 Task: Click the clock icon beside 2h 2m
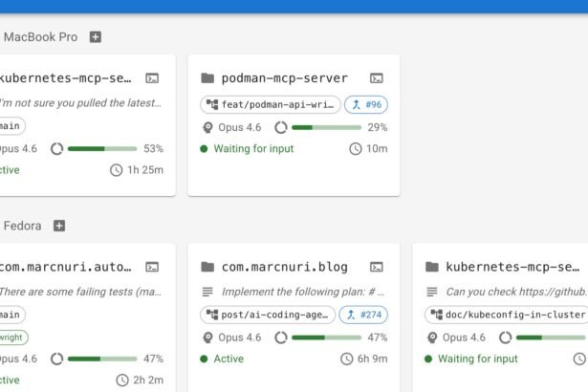coord(122,381)
